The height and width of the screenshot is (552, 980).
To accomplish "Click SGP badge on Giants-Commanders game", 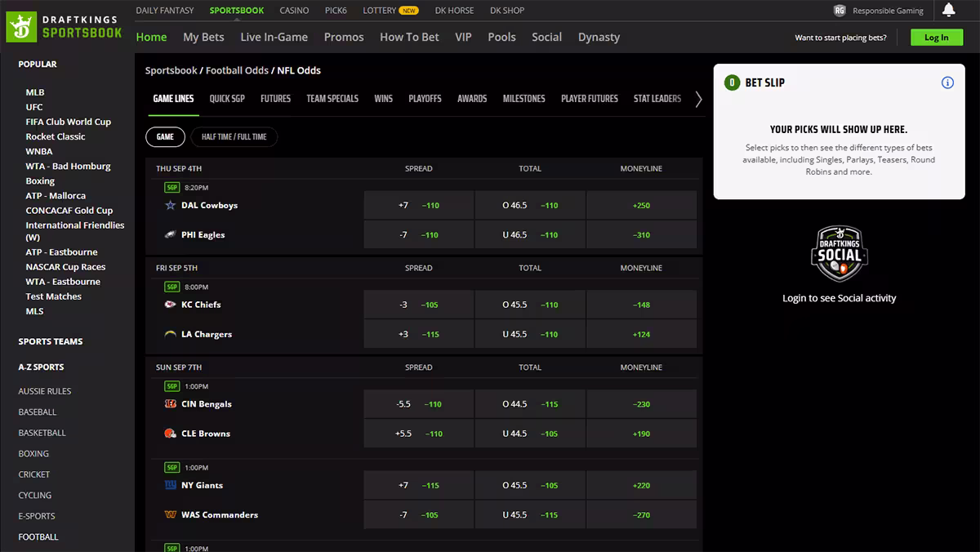I will [171, 467].
